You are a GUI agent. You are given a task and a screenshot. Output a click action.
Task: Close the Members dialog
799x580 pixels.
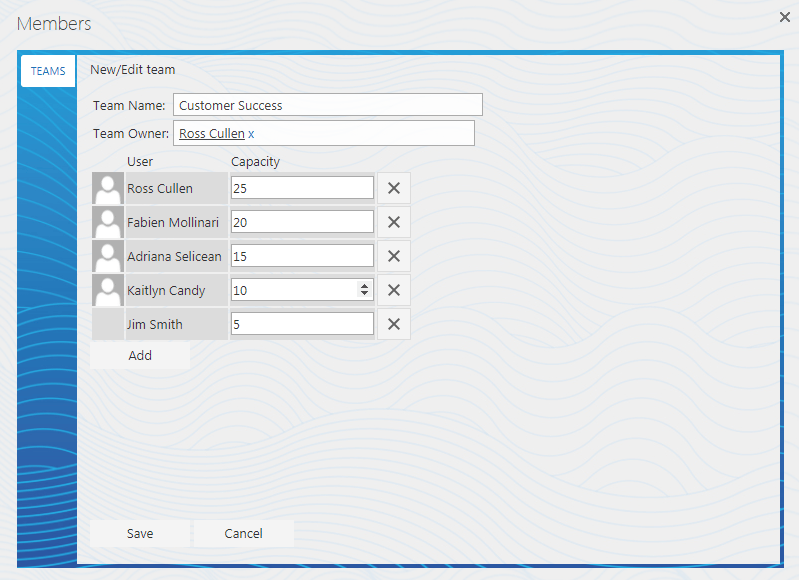(785, 17)
